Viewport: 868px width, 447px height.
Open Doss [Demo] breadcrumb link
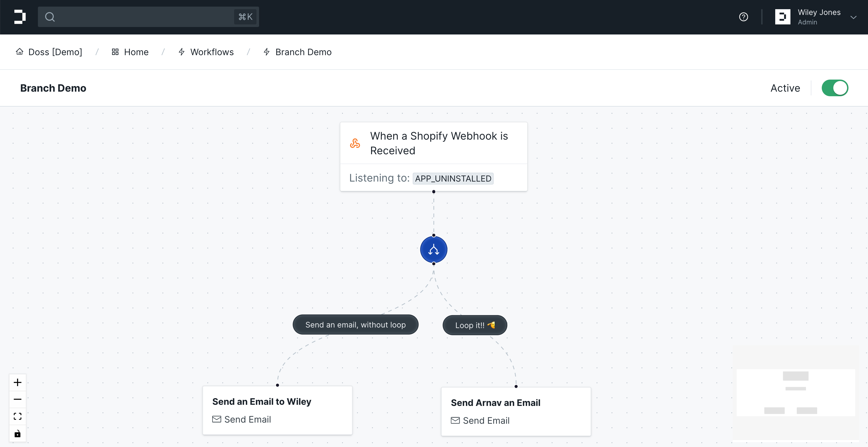pyautogui.click(x=55, y=52)
